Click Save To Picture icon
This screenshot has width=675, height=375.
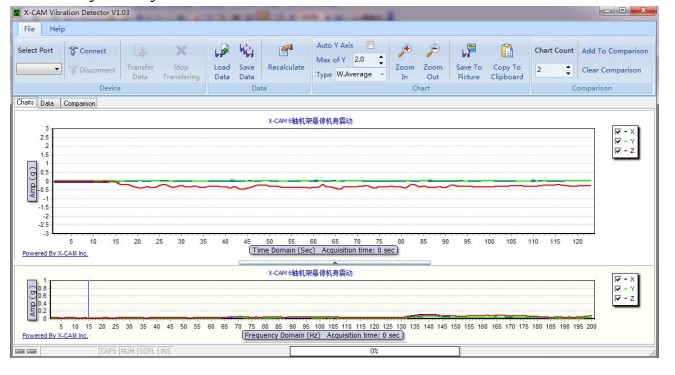(x=469, y=51)
